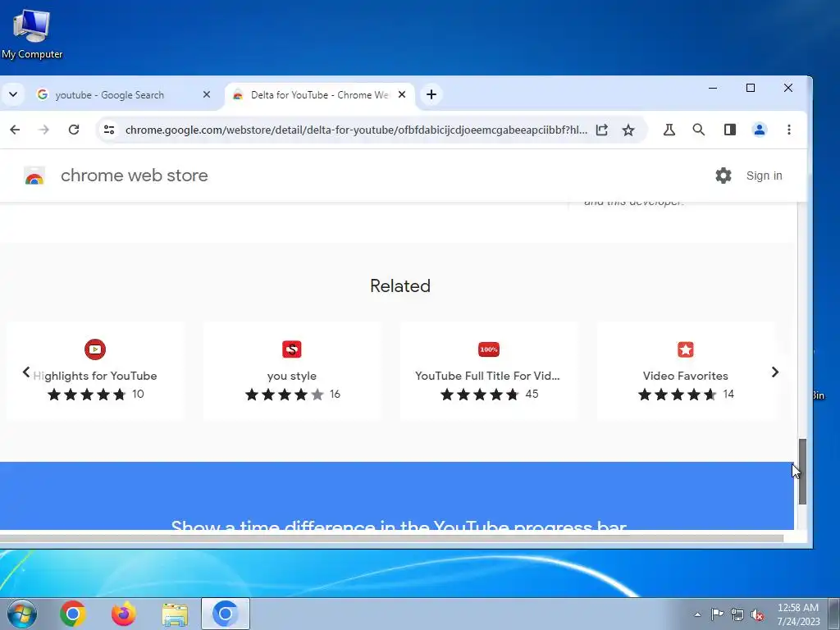Image resolution: width=840 pixels, height=630 pixels.
Task: Launch Firefox from taskbar
Action: tap(124, 614)
